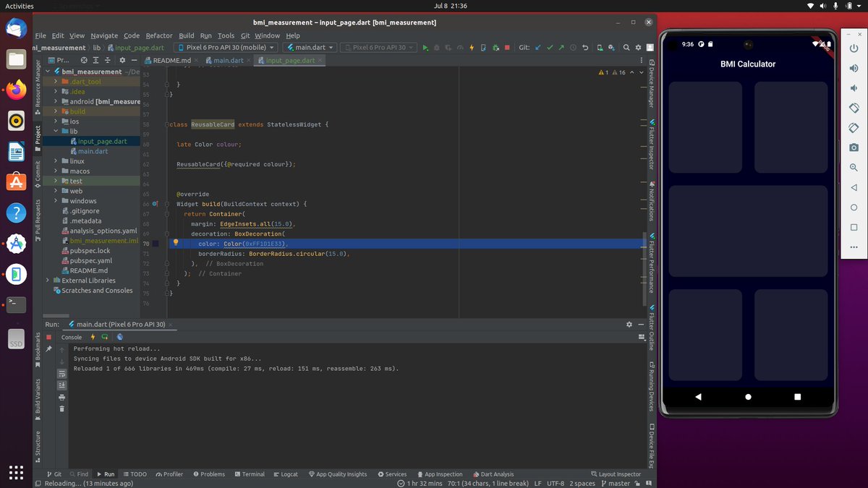Stop the running app with the red square
Screen dimensions: 868x488
507,48
